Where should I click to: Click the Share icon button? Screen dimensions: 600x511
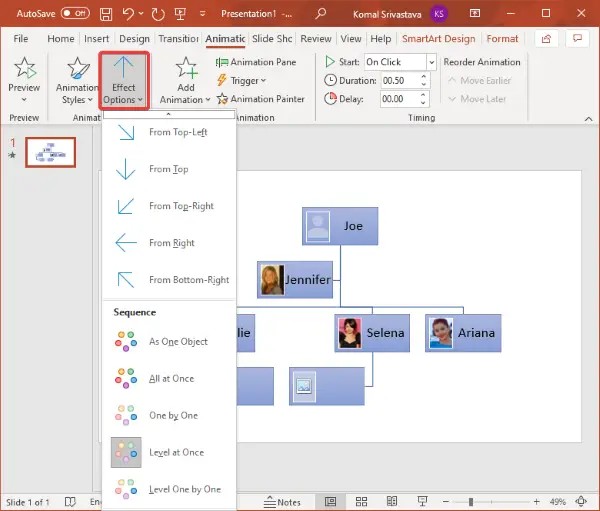tap(546, 39)
